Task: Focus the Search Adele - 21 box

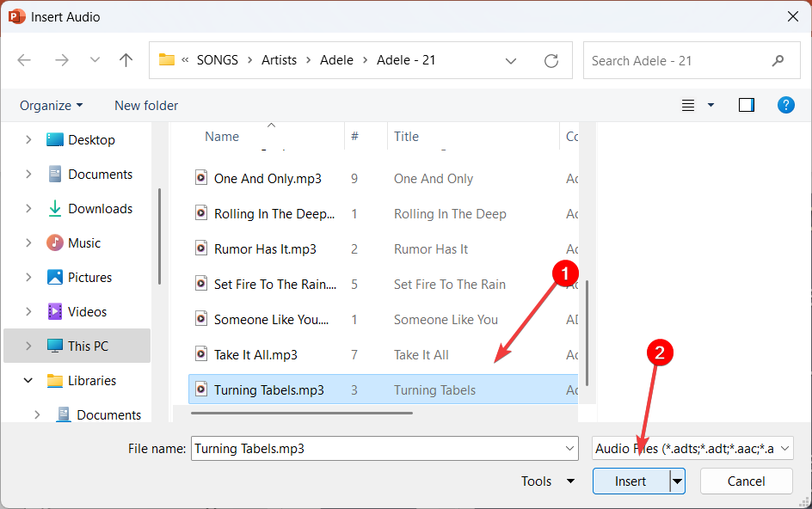Action: [x=692, y=60]
